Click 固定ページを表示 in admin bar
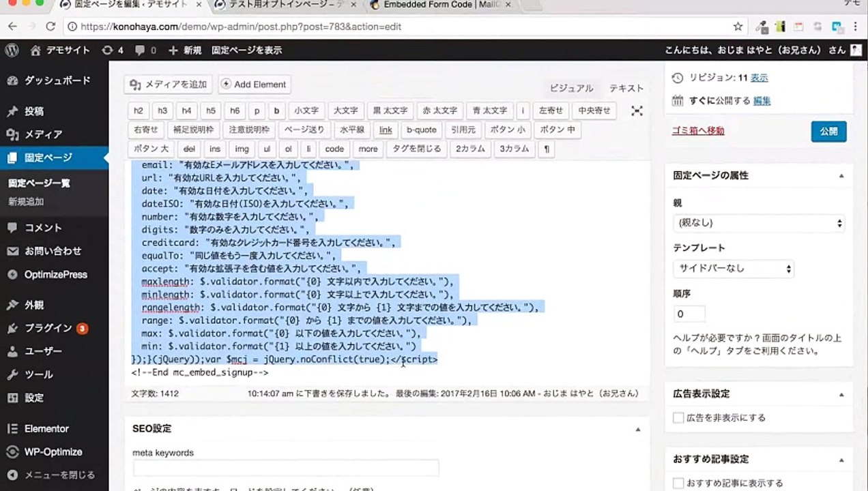Viewport: 868px width, 491px height. pos(246,50)
